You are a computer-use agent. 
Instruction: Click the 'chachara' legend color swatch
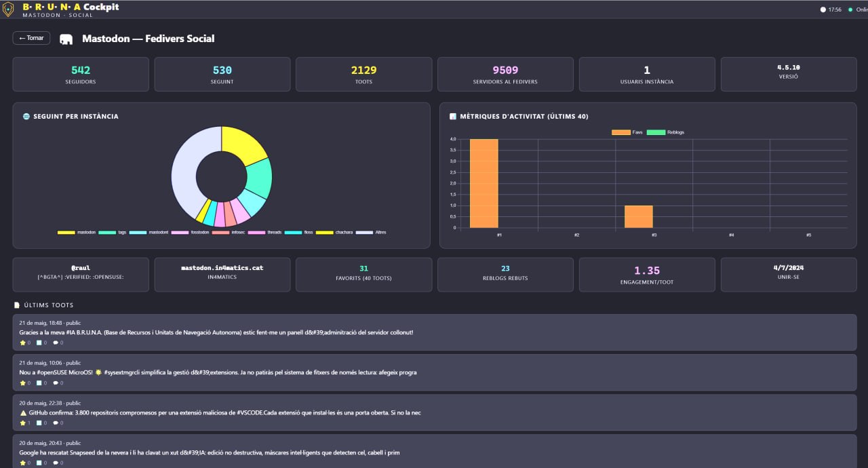click(325, 233)
